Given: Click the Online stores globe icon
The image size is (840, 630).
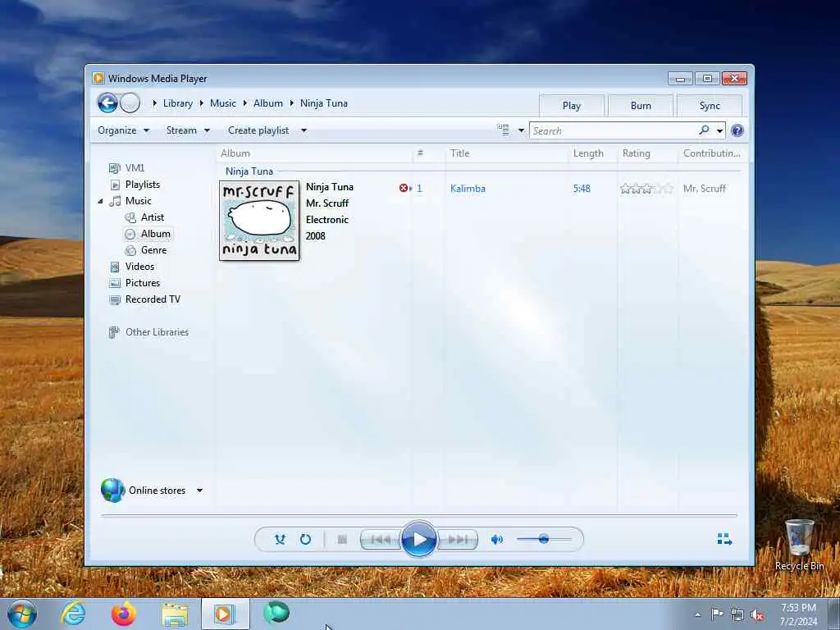Looking at the screenshot, I should [112, 491].
